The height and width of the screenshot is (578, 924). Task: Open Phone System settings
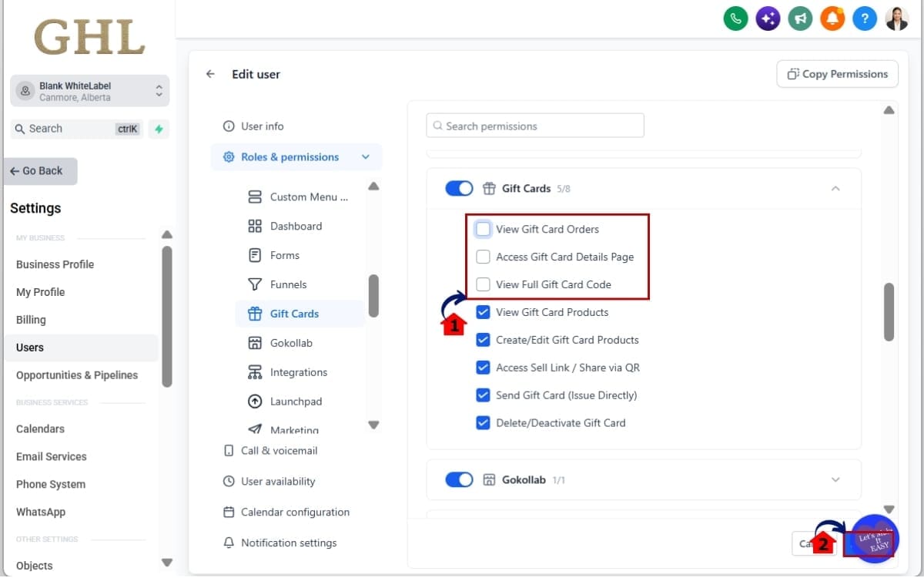point(51,484)
